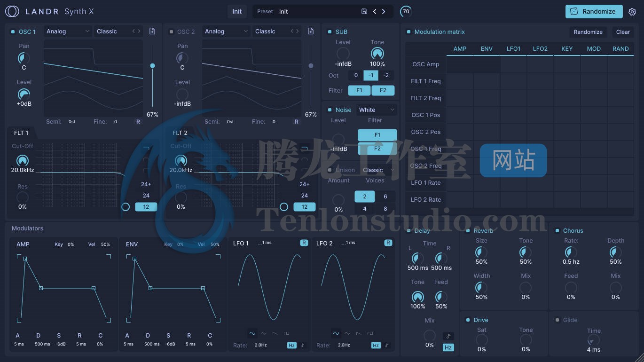
Task: Switch LFO 1 rate to note sync icon
Action: (x=302, y=345)
